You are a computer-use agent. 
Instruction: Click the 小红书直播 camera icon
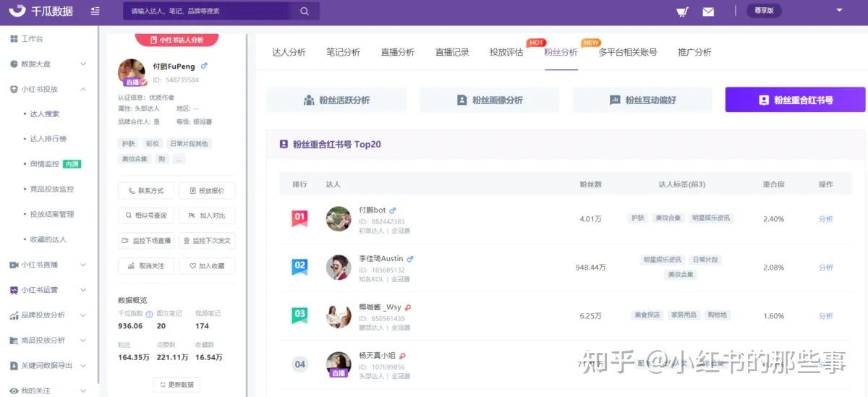point(14,265)
